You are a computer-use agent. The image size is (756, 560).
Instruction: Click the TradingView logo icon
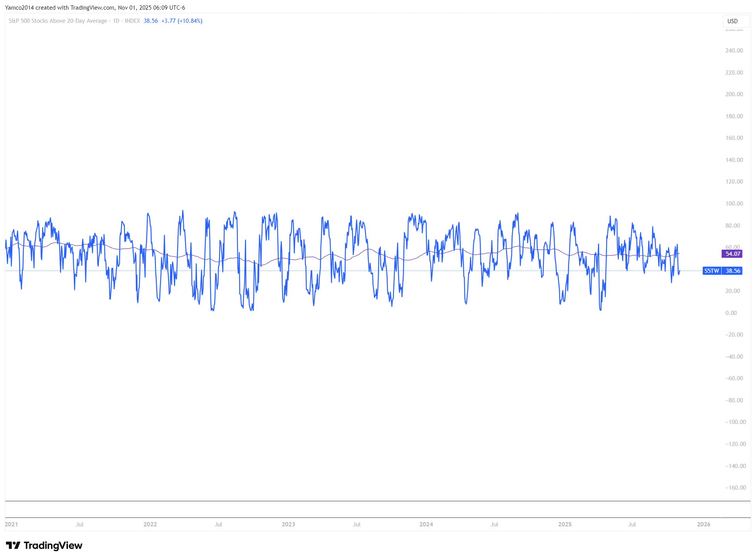tap(13, 545)
